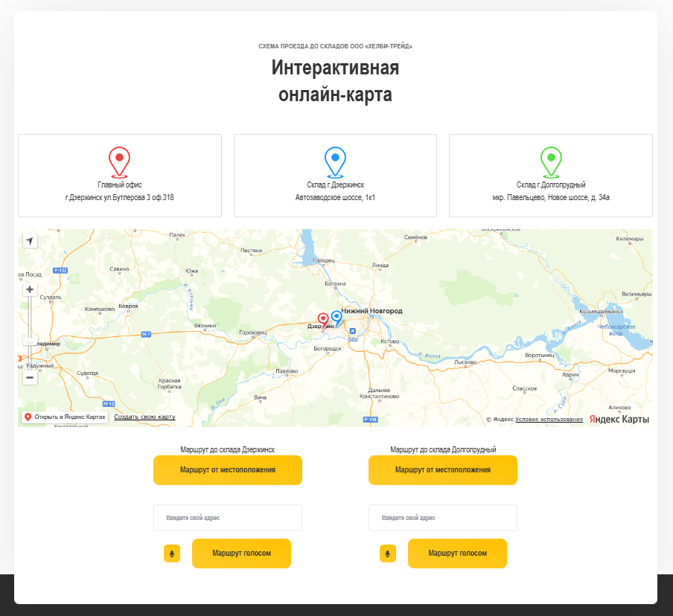Click the Склад г.Долгопрудный card title
673x616 pixels.
point(551,185)
